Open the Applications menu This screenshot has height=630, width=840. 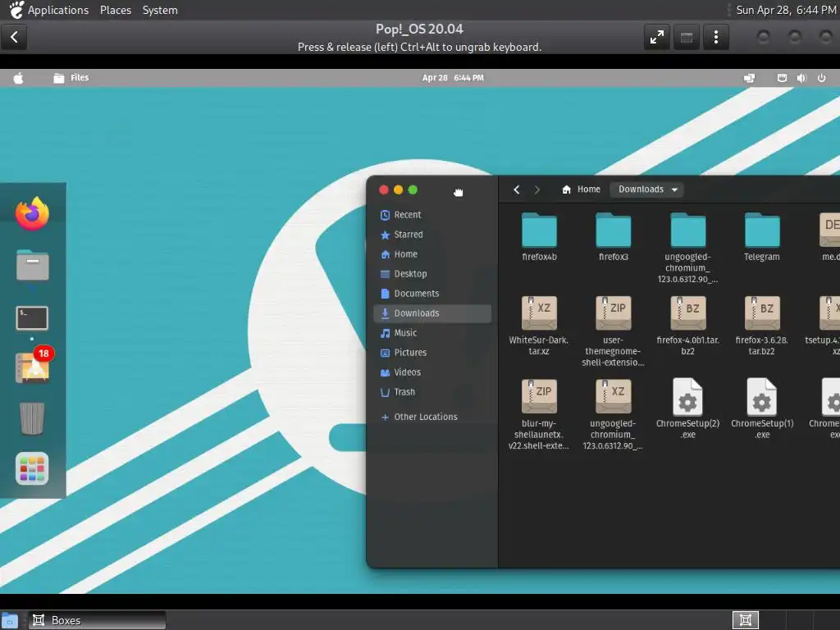coord(58,10)
